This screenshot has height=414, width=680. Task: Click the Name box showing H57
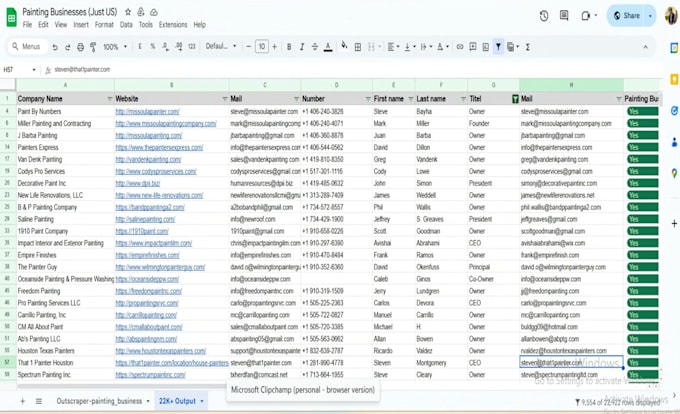click(x=19, y=69)
